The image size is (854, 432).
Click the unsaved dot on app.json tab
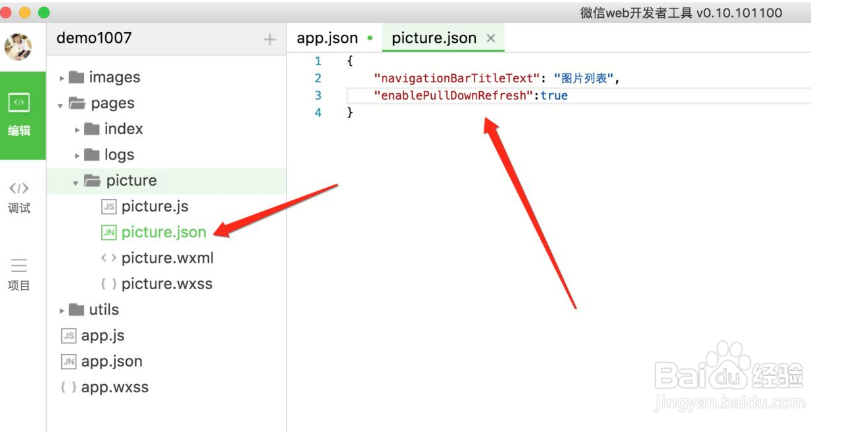tap(370, 38)
